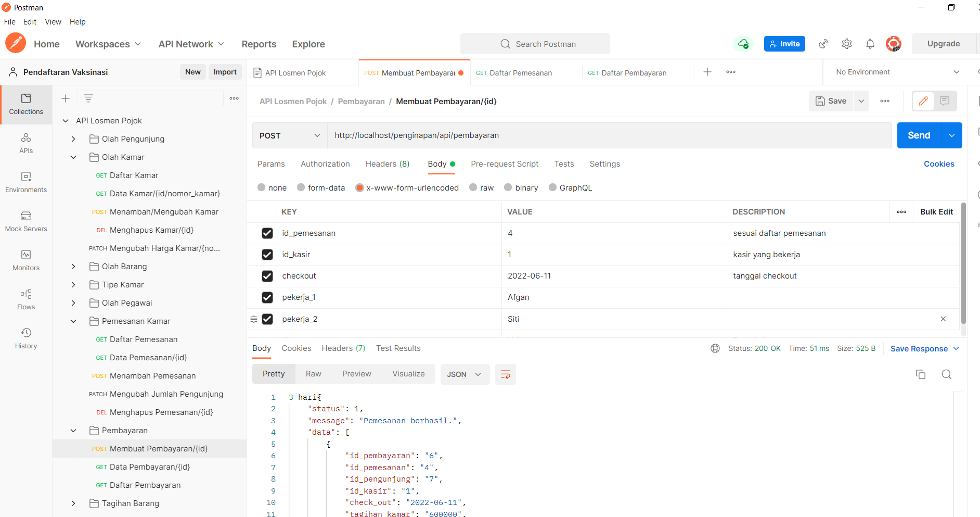This screenshot has height=517, width=980.
Task: Disable the checkout body parameter checkbox
Action: click(x=267, y=276)
